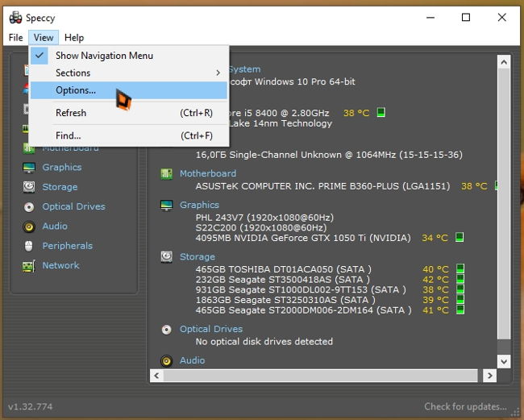Click horizontal scrollbar right arrow
This screenshot has height=420, width=524.
pyautogui.click(x=490, y=376)
